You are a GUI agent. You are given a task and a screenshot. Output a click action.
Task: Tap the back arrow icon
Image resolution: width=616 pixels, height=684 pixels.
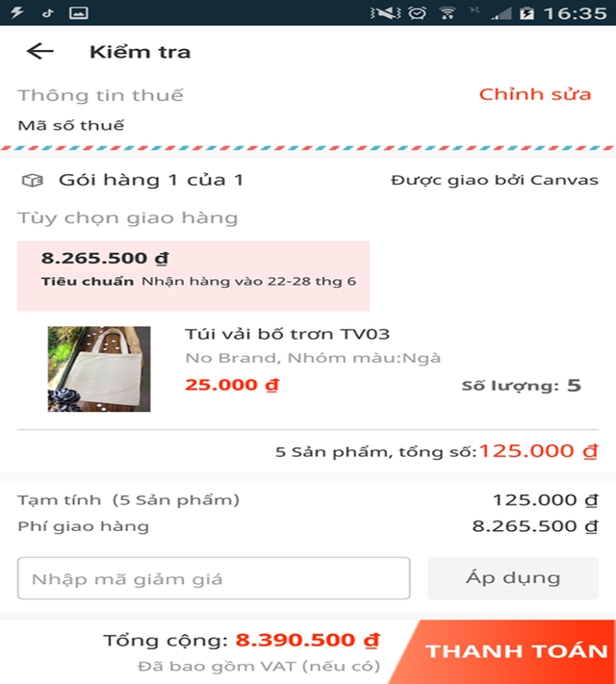pos(40,52)
